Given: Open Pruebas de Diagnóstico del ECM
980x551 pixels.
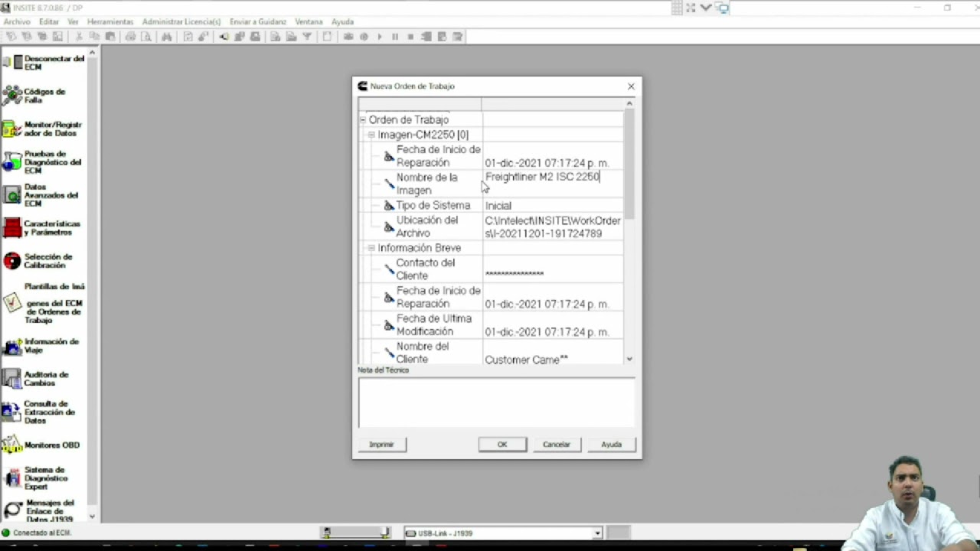Looking at the screenshot, I should pyautogui.click(x=44, y=161).
